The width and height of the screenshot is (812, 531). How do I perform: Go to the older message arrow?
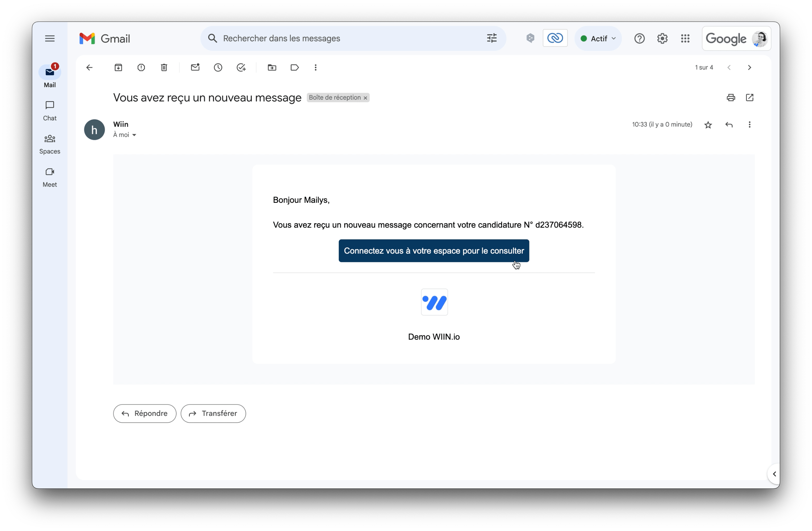pyautogui.click(x=750, y=68)
